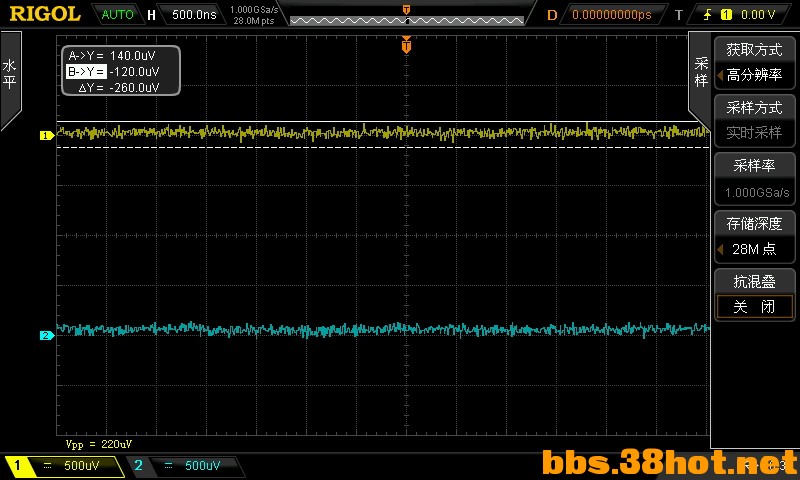Select the 28M 点 memory depth value

tap(754, 249)
